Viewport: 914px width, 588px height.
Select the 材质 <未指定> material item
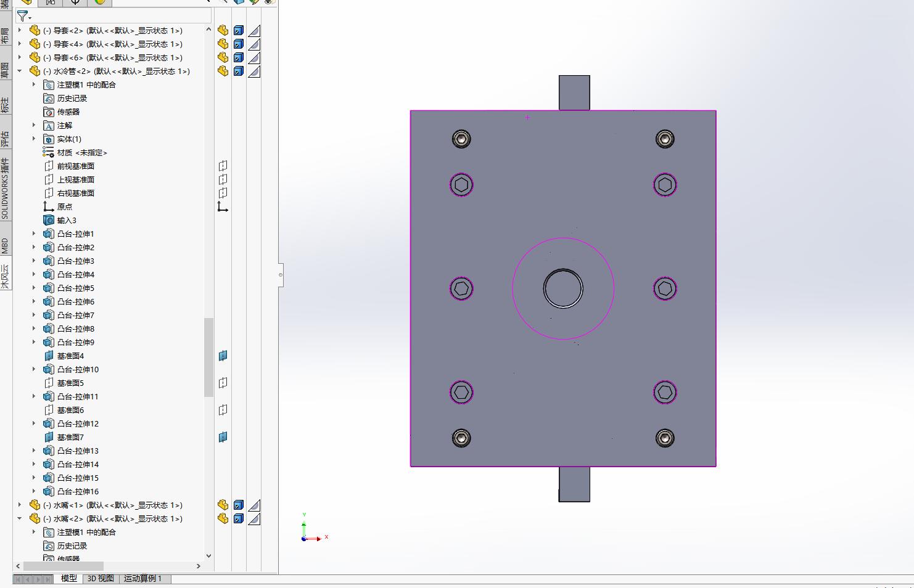pos(75,153)
